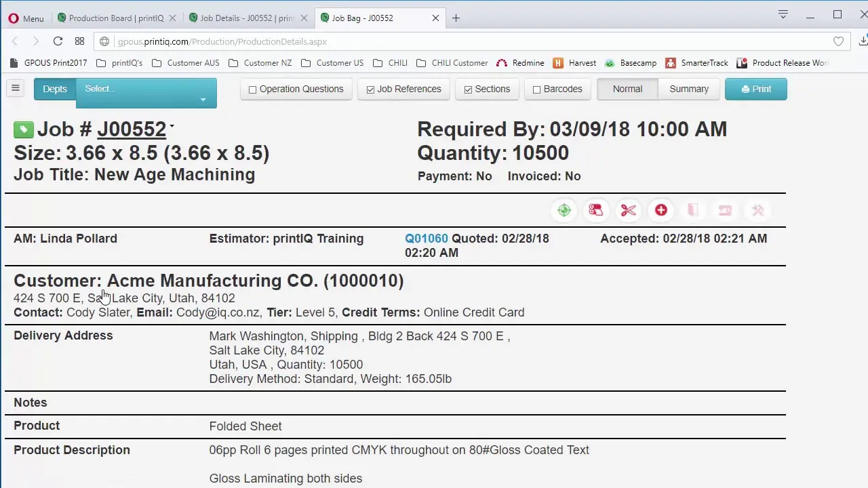Open the Redmine bookmark
This screenshot has height=488, width=868.
pos(520,63)
